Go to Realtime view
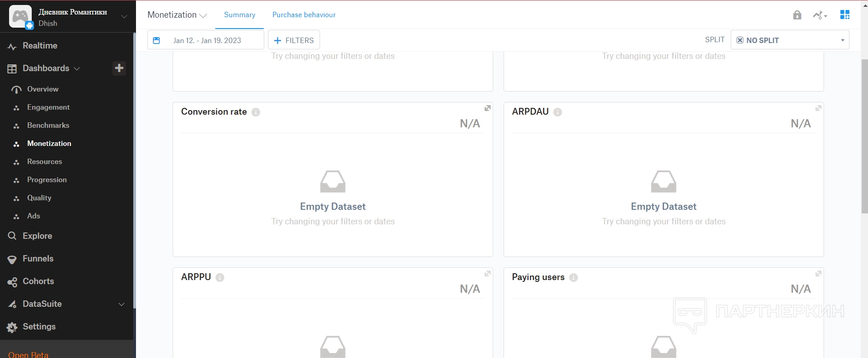 (40, 46)
